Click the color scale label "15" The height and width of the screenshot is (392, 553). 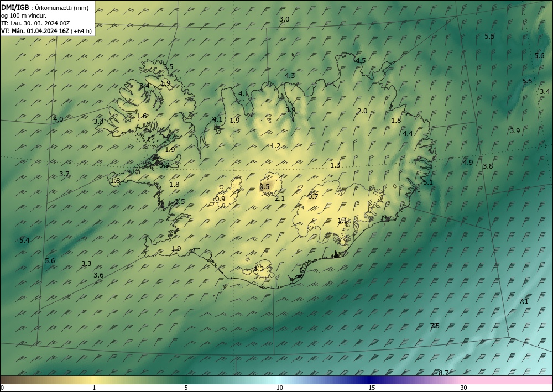pyautogui.click(x=372, y=388)
